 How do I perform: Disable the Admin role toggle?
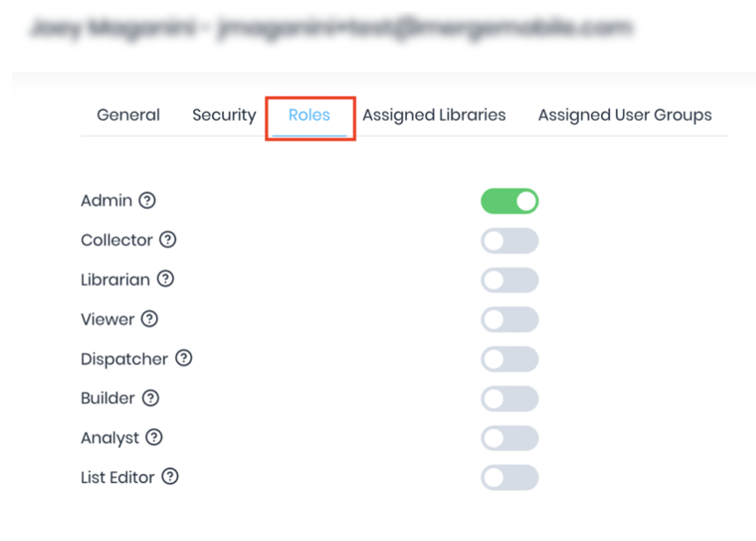pyautogui.click(x=509, y=201)
